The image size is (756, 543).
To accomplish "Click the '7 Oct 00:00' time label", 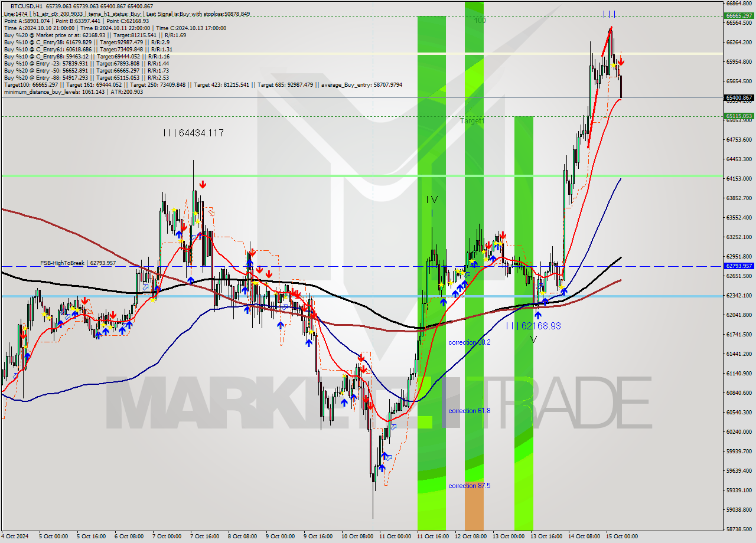I will (x=167, y=537).
